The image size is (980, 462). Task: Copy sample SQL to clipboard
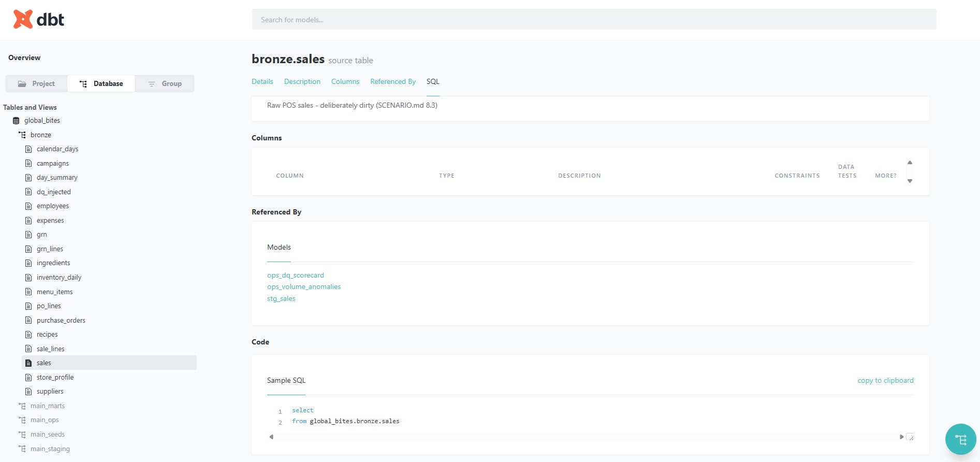[x=885, y=381]
